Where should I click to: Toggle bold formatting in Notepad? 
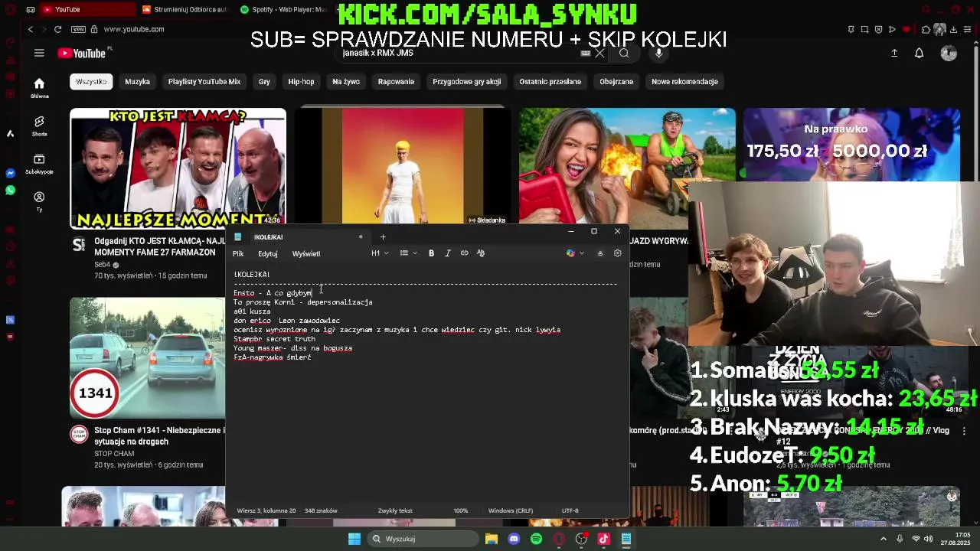coord(431,253)
